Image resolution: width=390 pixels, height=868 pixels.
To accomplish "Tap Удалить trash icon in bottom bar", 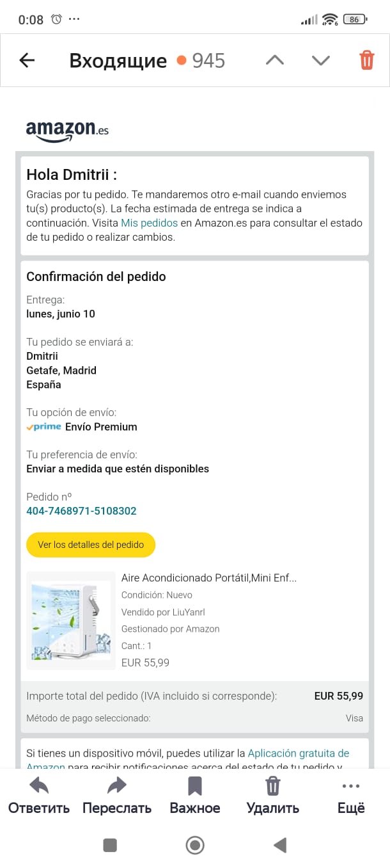I will (x=273, y=786).
